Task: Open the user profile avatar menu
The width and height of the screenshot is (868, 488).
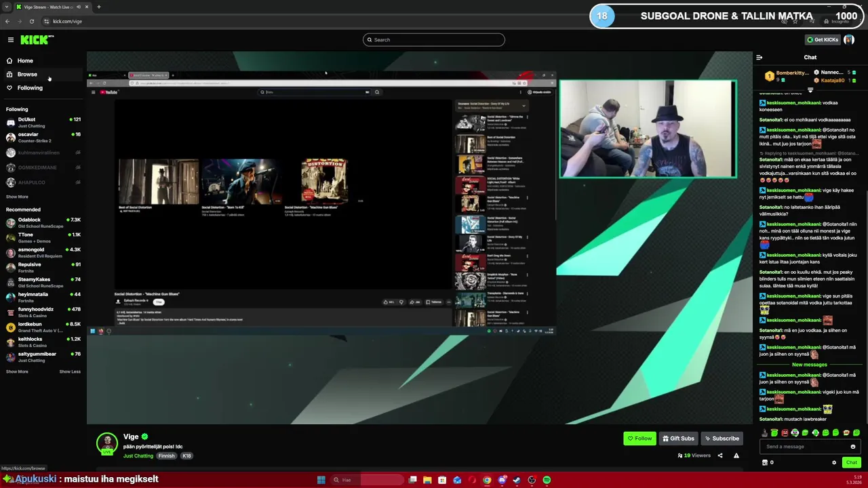Action: click(849, 40)
